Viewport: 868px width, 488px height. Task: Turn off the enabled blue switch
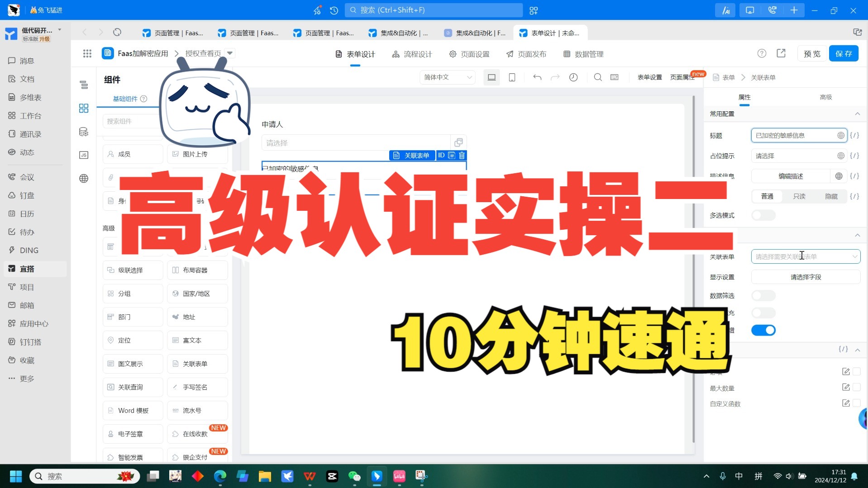763,330
